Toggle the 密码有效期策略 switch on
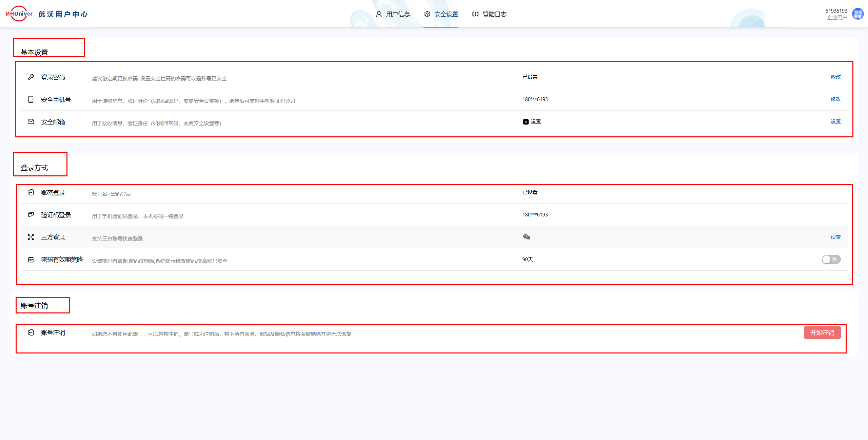The image size is (868, 440). click(x=831, y=260)
